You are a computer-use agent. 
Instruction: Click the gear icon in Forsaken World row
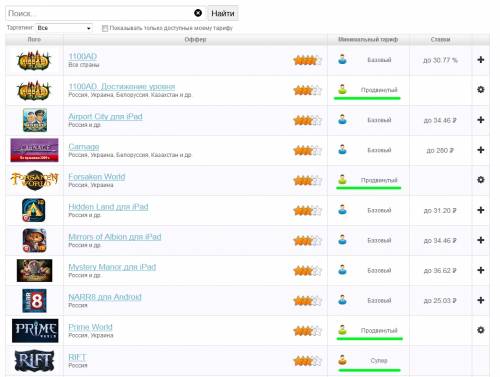coord(480,180)
